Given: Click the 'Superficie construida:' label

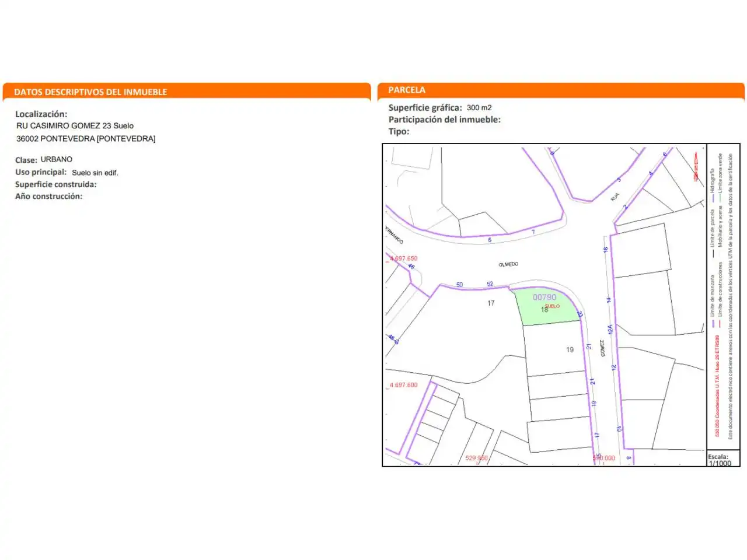Looking at the screenshot, I should (56, 184).
